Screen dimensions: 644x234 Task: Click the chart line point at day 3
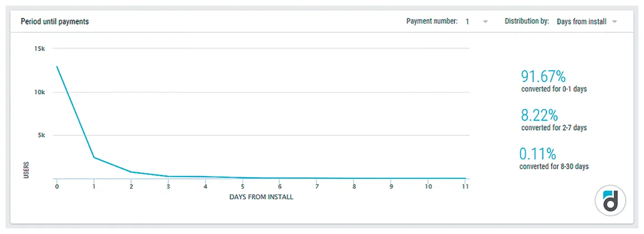click(x=169, y=176)
